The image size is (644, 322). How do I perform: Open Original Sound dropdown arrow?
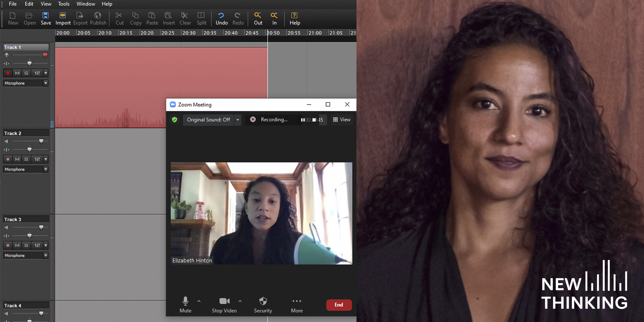click(238, 120)
